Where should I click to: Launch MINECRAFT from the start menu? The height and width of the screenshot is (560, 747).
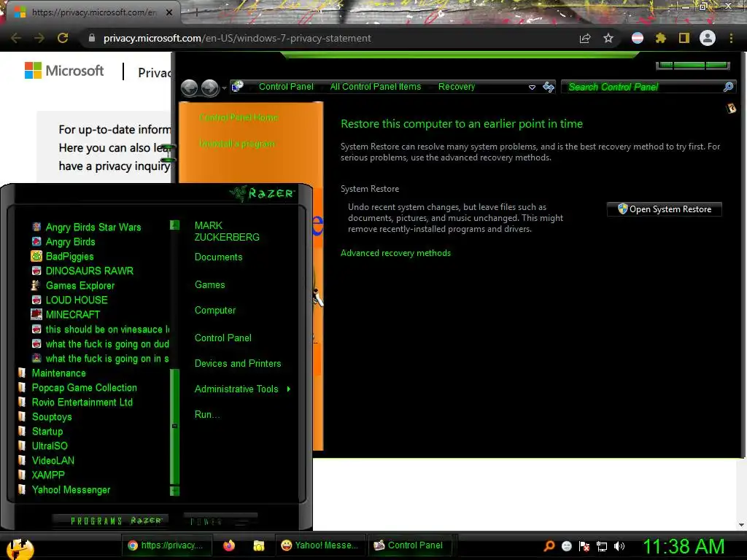pyautogui.click(x=65, y=315)
